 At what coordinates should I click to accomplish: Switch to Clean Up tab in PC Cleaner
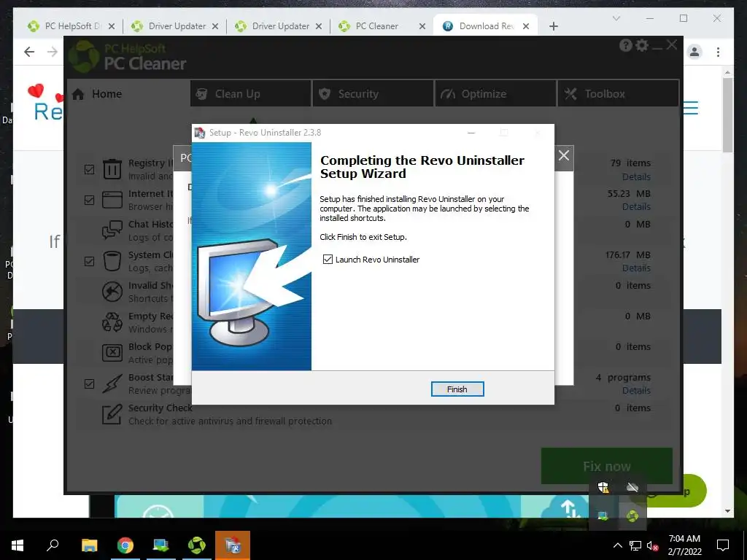pos(251,94)
